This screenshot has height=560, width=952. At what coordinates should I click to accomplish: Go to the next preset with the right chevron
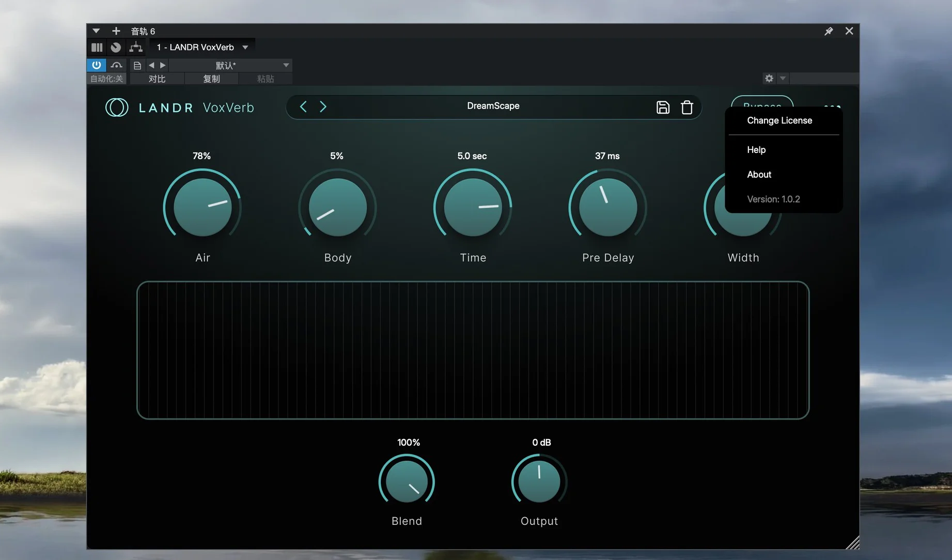coord(323,106)
